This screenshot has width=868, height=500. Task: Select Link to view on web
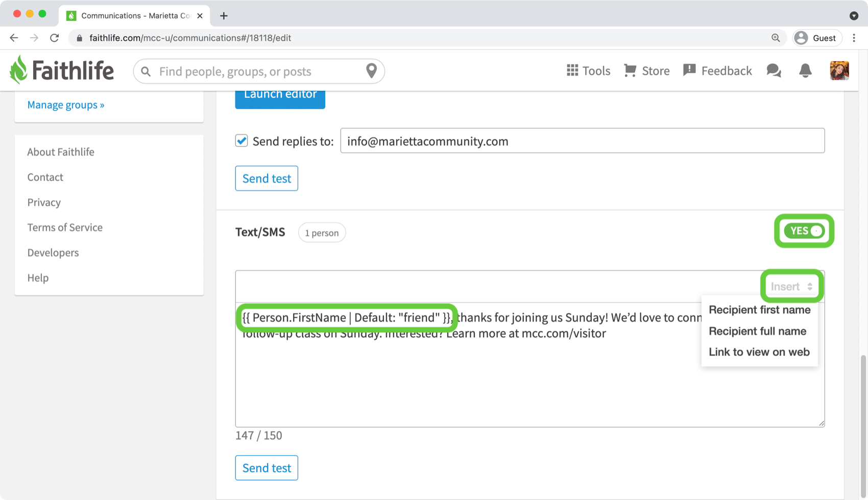(x=759, y=352)
